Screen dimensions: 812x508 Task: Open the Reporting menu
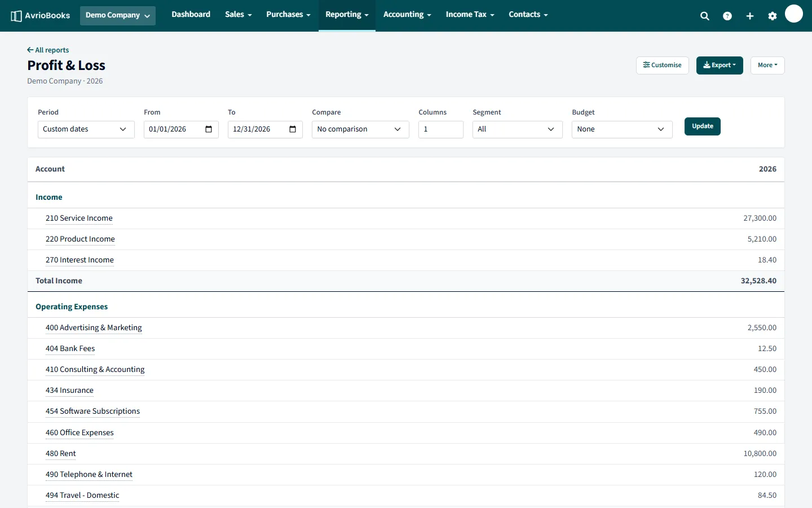click(347, 15)
